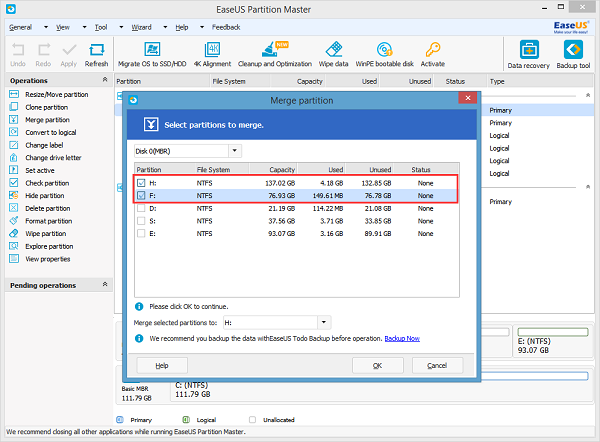Select Format partition in Operations list
The width and height of the screenshot is (600, 442).
point(48,220)
